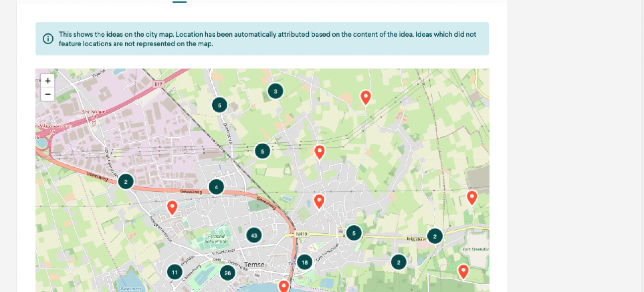Click the info icon in the blue notice
644x292 pixels.
pos(48,39)
